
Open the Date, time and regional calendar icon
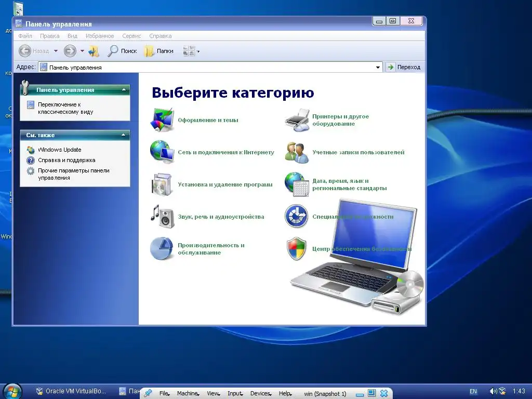click(297, 184)
